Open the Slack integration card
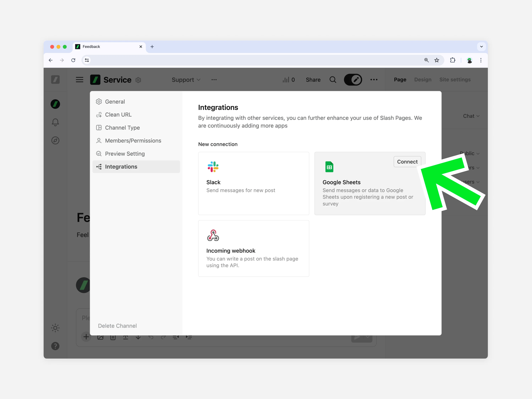 pos(253,183)
